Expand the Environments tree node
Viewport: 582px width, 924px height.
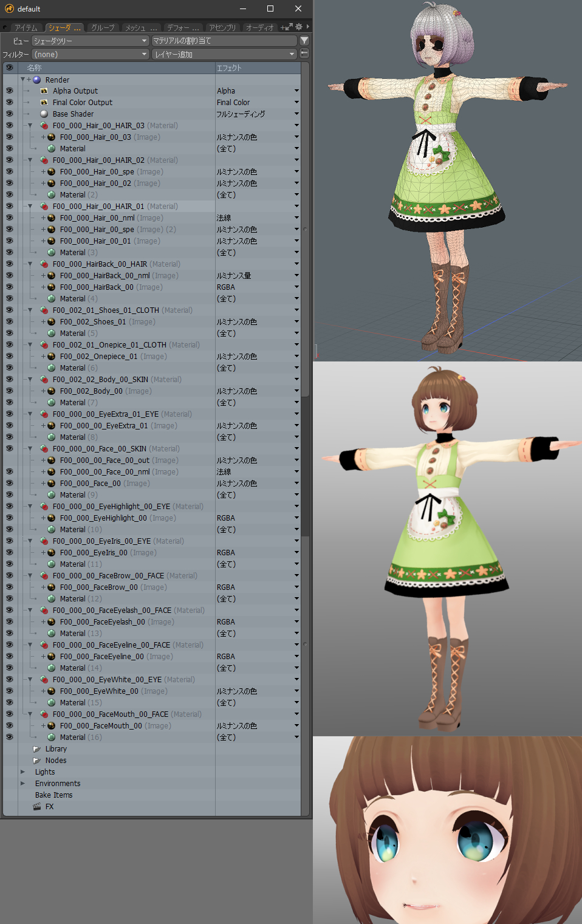click(23, 784)
